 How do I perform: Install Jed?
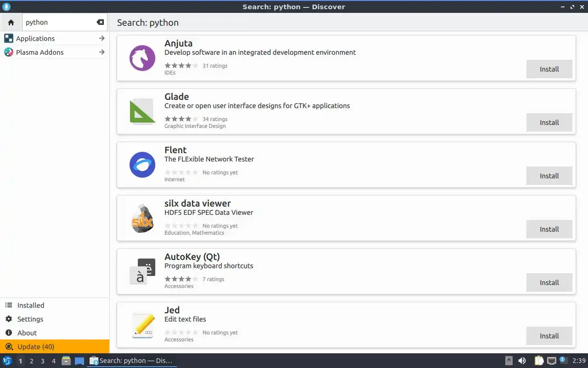(549, 336)
